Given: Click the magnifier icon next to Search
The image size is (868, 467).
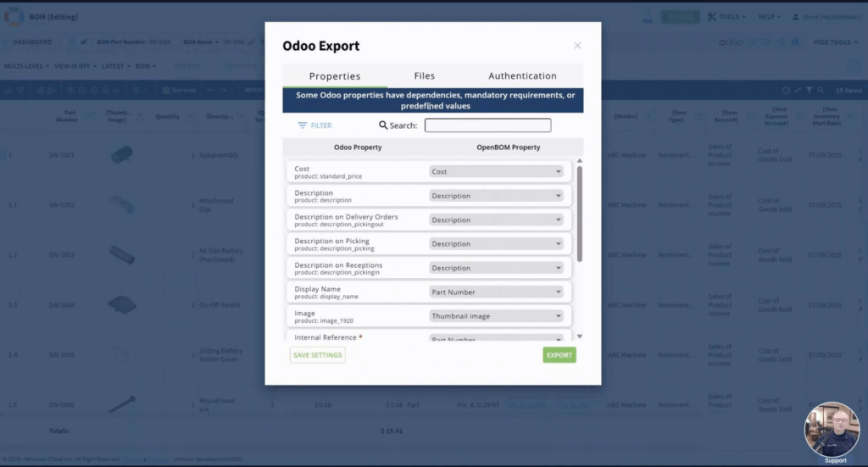Looking at the screenshot, I should click(x=383, y=125).
